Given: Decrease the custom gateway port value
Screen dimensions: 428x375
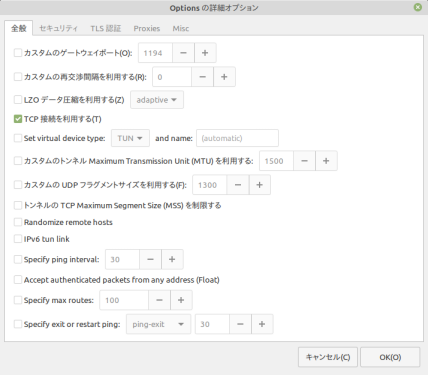Looking at the screenshot, I should pyautogui.click(x=183, y=53).
